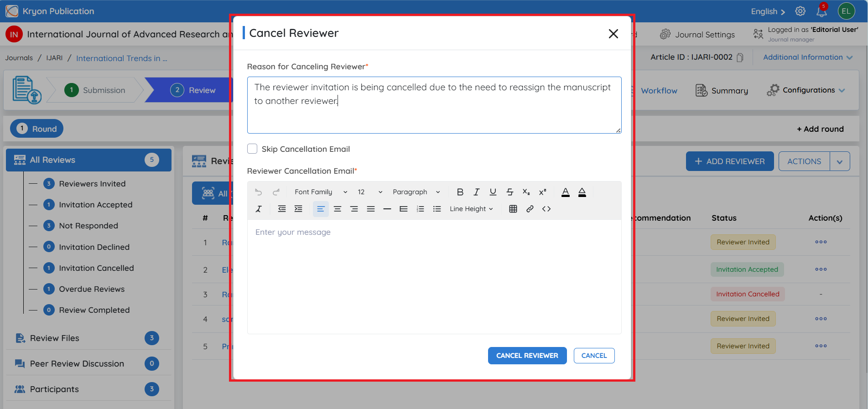Toggle bold formatting in email editor

click(x=460, y=192)
